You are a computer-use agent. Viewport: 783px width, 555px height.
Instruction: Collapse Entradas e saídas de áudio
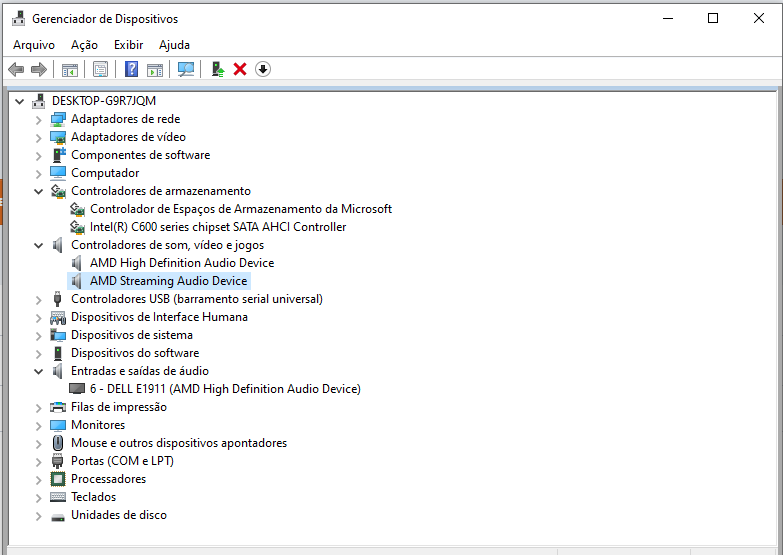[38, 371]
